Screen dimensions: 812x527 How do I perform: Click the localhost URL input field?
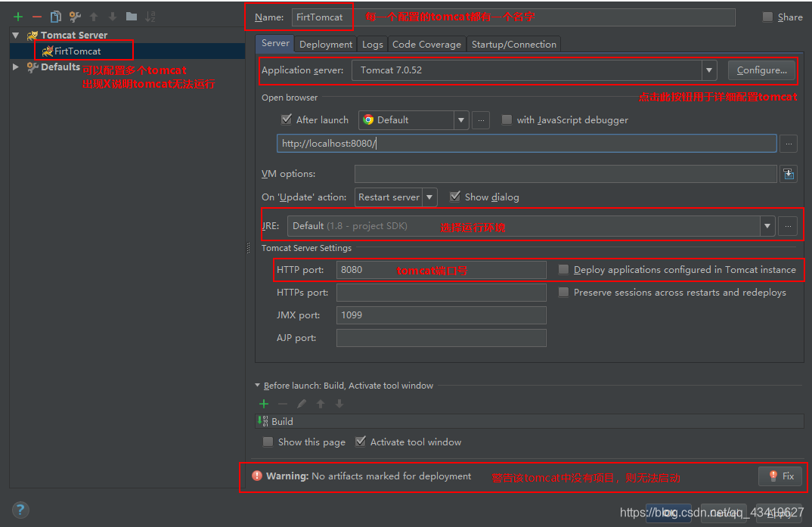point(527,144)
